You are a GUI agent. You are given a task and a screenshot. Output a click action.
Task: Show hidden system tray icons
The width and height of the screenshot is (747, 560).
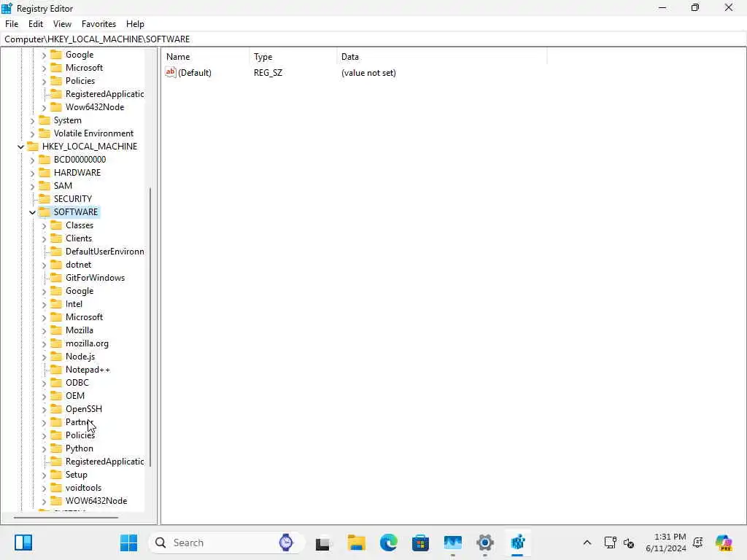click(x=587, y=542)
